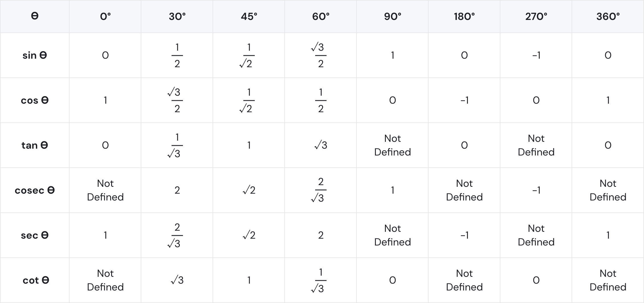Click the sin 60° value √3/2
This screenshot has height=303, width=644.
(321, 55)
